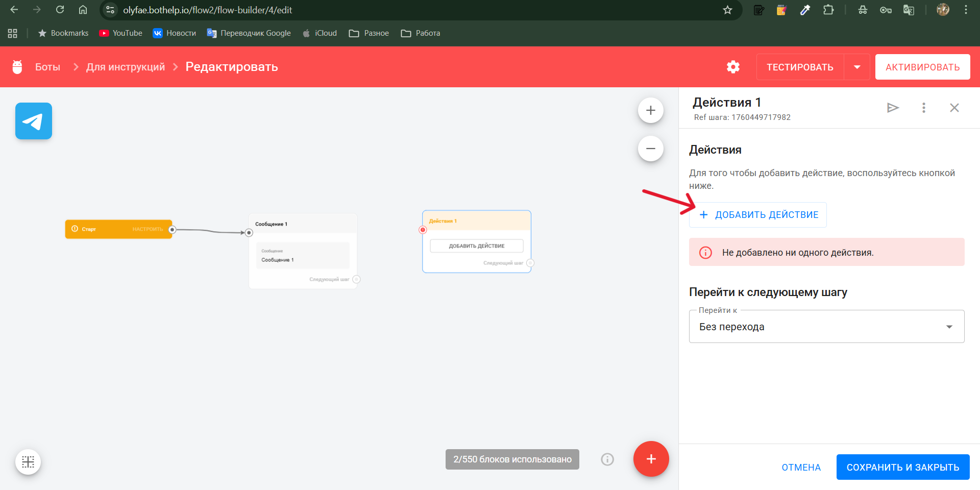
Task: Open the ТЕСТИРОВАТЬ dropdown arrow
Action: tap(857, 67)
